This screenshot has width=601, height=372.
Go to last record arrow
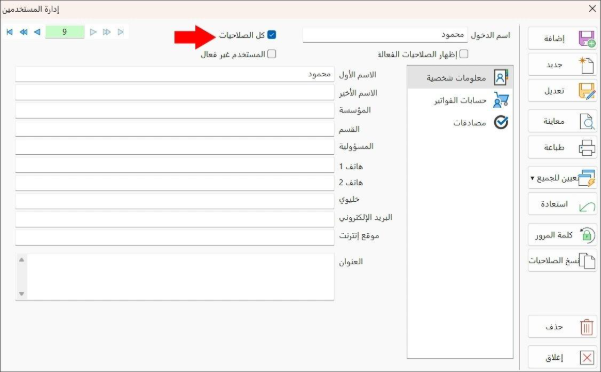(x=121, y=32)
